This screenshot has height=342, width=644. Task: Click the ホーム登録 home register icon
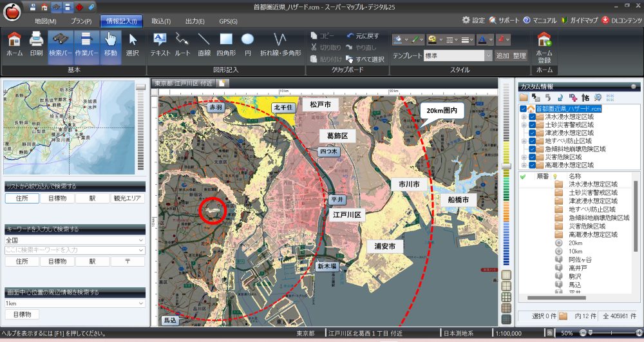click(544, 44)
